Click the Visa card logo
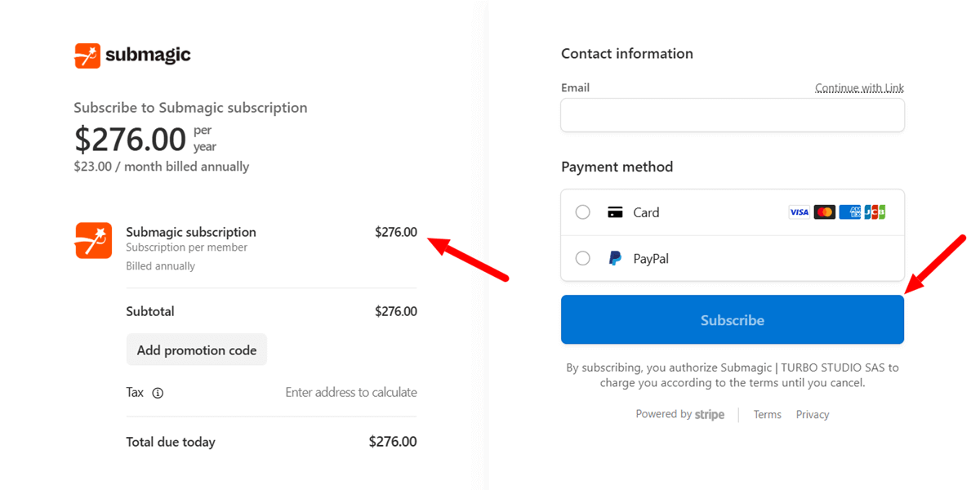The height and width of the screenshot is (490, 980). [x=799, y=212]
